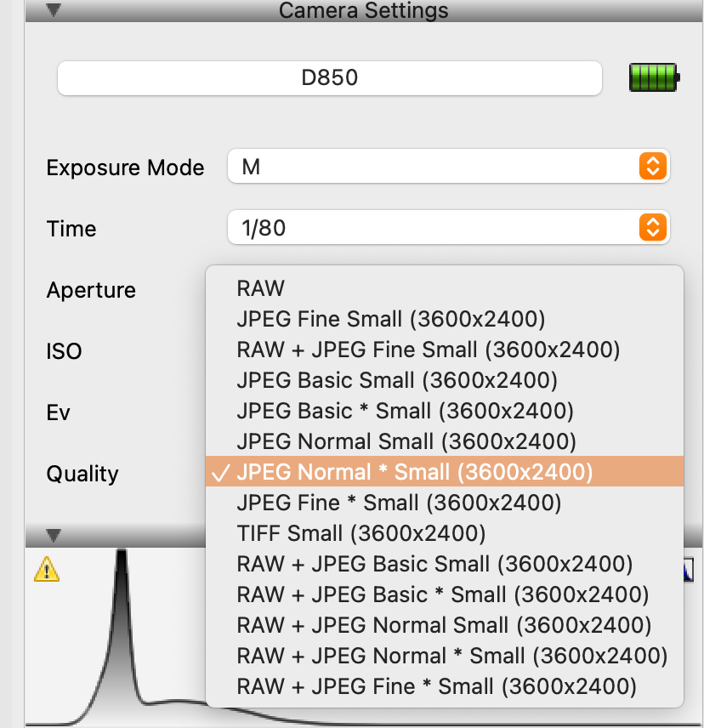Viewport: 704px width, 728px height.
Task: Choose JPEG Fine Small (3600x2400)
Action: pos(445,319)
